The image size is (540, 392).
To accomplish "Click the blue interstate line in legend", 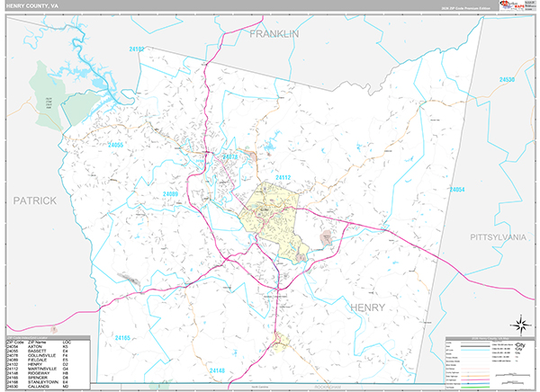I will (474, 383).
